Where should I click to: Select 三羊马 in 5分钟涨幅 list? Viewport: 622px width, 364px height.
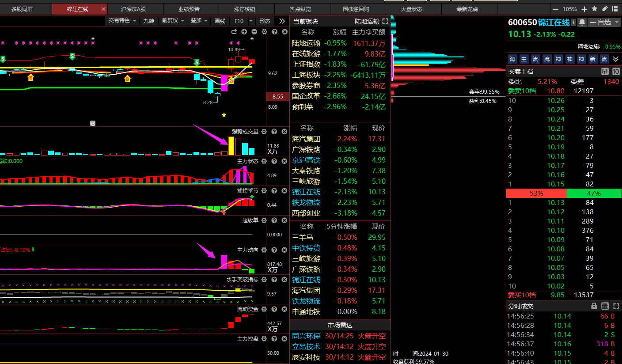point(340,237)
